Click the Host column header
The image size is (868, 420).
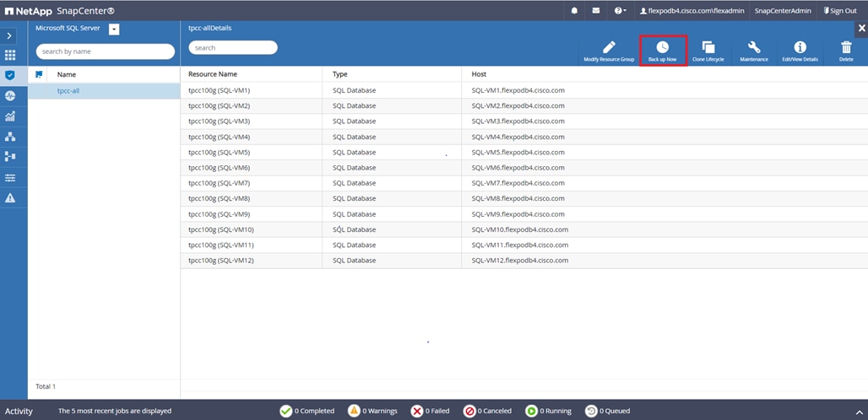479,74
